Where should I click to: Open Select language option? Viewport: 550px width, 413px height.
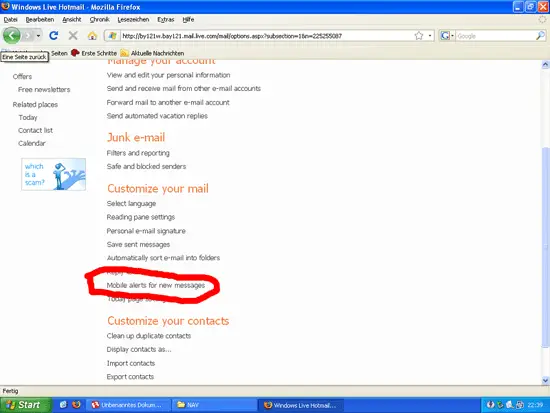(x=131, y=204)
